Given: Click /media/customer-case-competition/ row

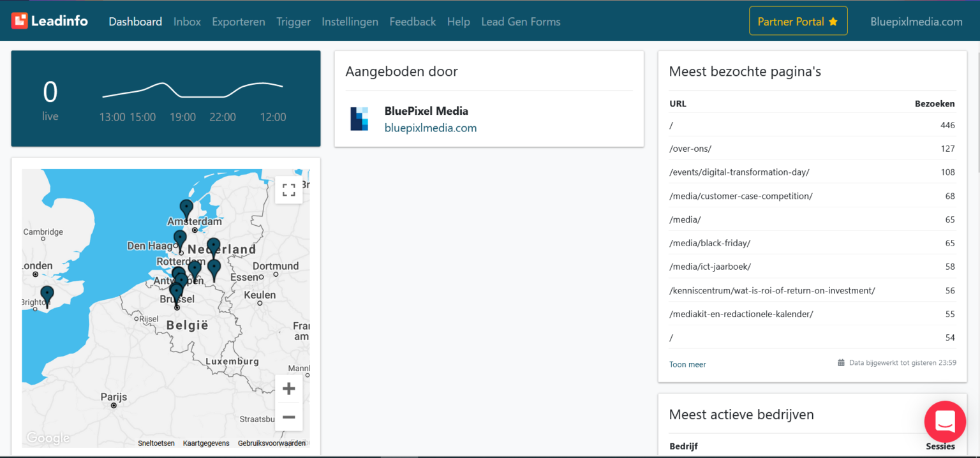Looking at the screenshot, I should [x=812, y=196].
